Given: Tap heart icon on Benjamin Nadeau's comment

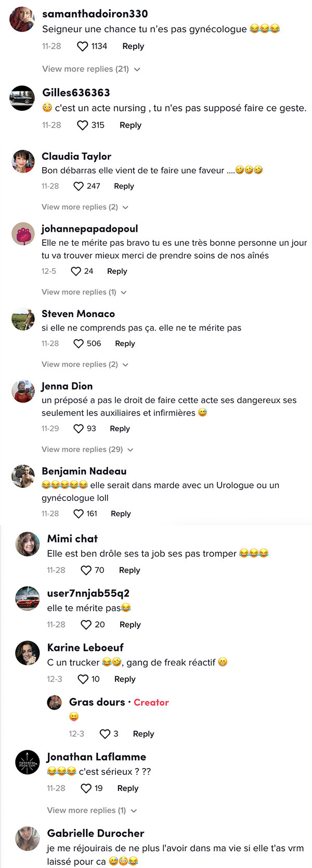Looking at the screenshot, I should (79, 514).
